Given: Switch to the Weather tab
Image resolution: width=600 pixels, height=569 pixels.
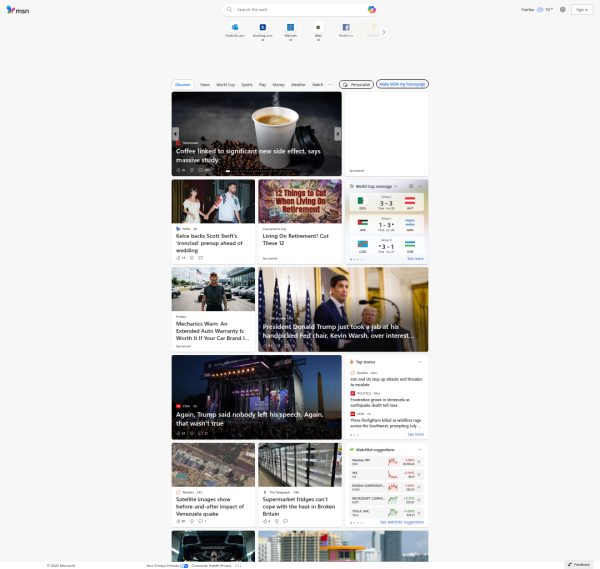Looking at the screenshot, I should coord(298,85).
